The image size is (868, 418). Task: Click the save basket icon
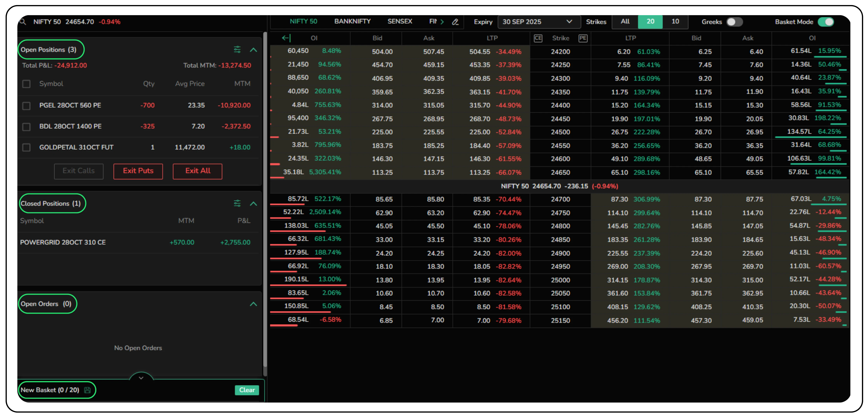point(87,390)
